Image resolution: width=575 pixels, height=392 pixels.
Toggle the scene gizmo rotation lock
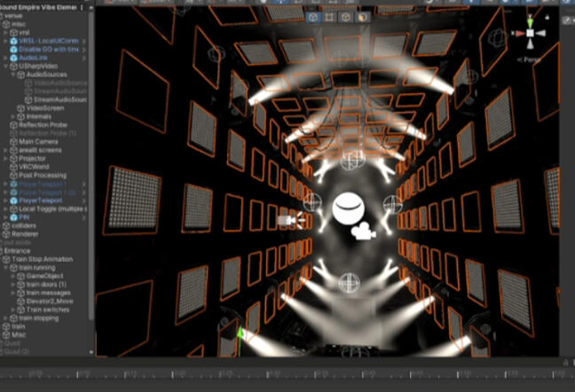pyautogui.click(x=547, y=17)
